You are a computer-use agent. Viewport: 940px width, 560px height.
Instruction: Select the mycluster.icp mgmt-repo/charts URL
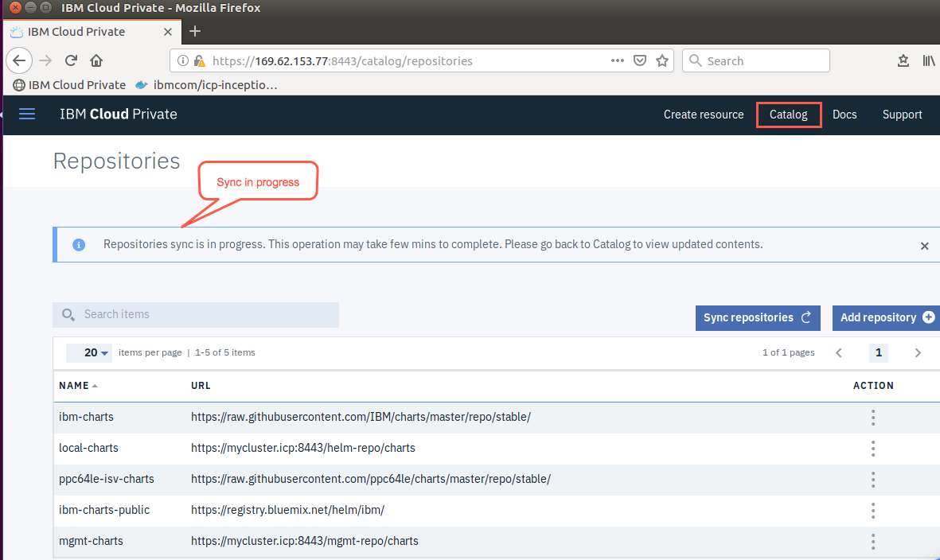pyautogui.click(x=305, y=541)
